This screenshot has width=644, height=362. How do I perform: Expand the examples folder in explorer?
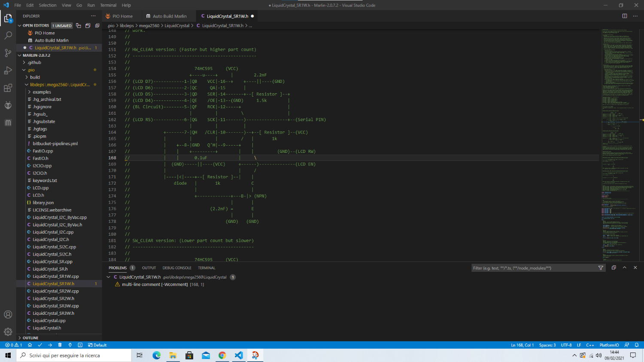coord(42,92)
